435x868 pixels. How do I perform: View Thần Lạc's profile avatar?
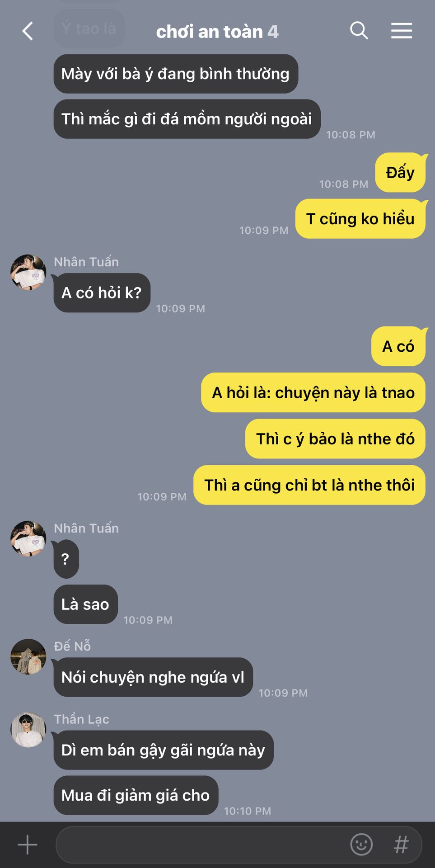click(x=28, y=730)
